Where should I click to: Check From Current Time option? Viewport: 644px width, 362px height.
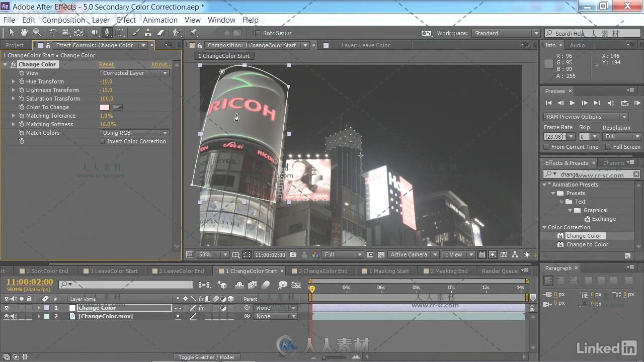[546, 147]
